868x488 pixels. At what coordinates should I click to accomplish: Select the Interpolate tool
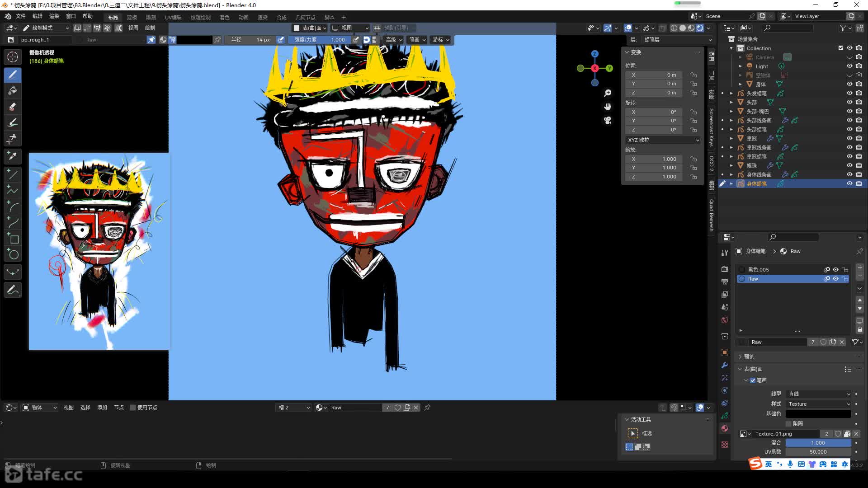coord(13,272)
